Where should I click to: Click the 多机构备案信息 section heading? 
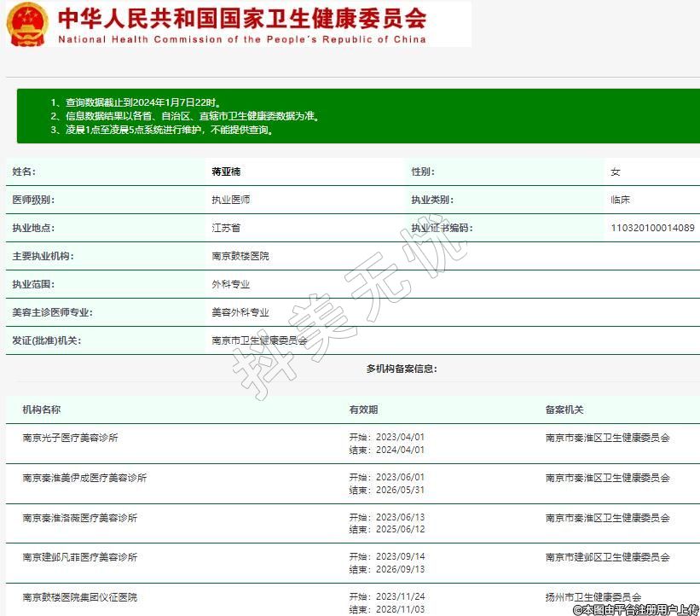point(402,369)
